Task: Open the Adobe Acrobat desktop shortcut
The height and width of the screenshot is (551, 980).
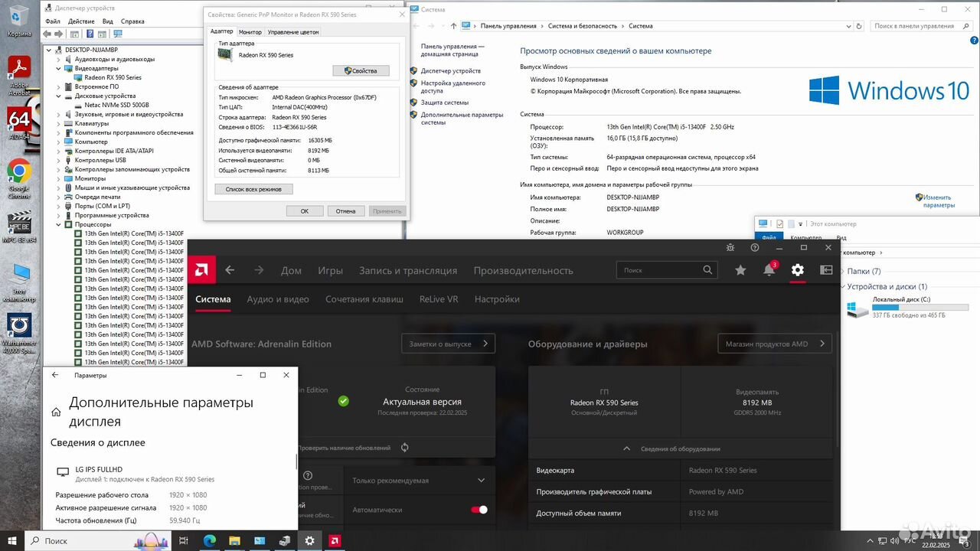Action: pos(19,76)
